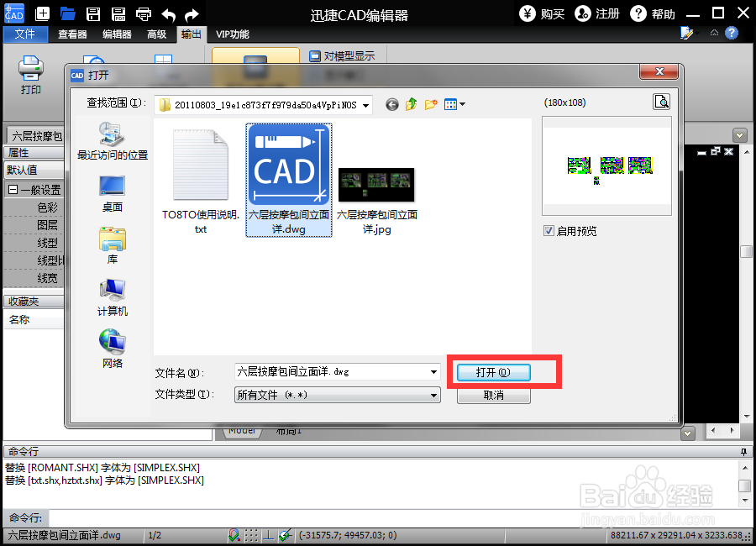
Task: Go up one folder level icon
Action: point(412,104)
